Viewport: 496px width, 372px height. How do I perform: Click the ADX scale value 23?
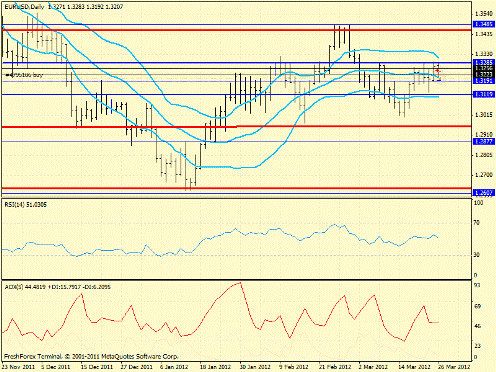coord(477,346)
